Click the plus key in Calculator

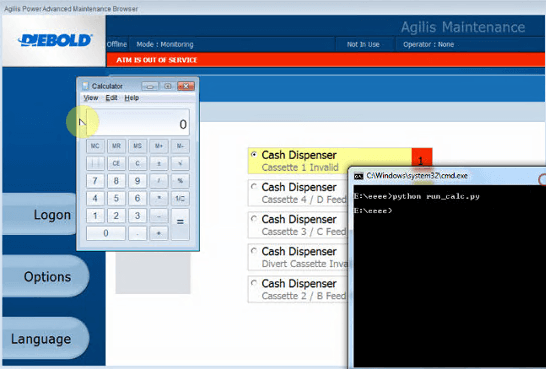(159, 233)
